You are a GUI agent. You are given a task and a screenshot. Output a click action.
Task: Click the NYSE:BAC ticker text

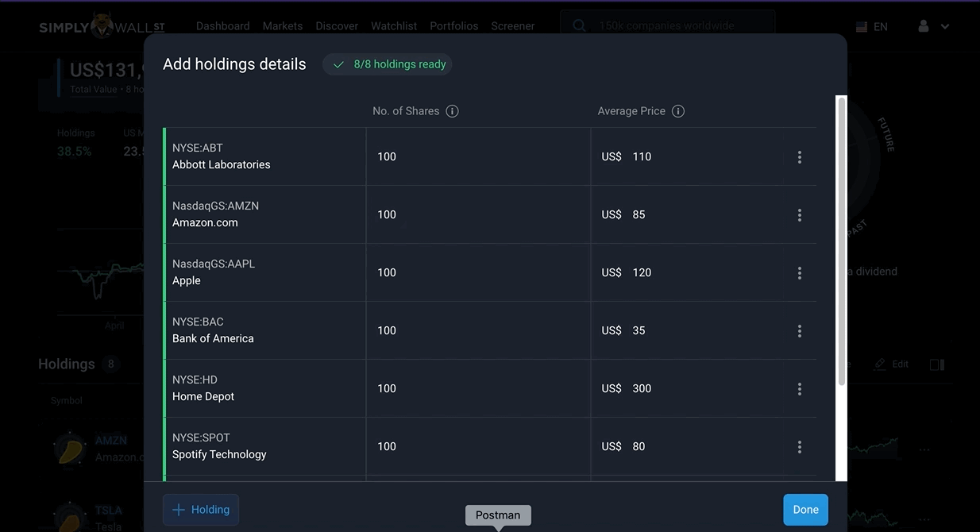coord(198,322)
